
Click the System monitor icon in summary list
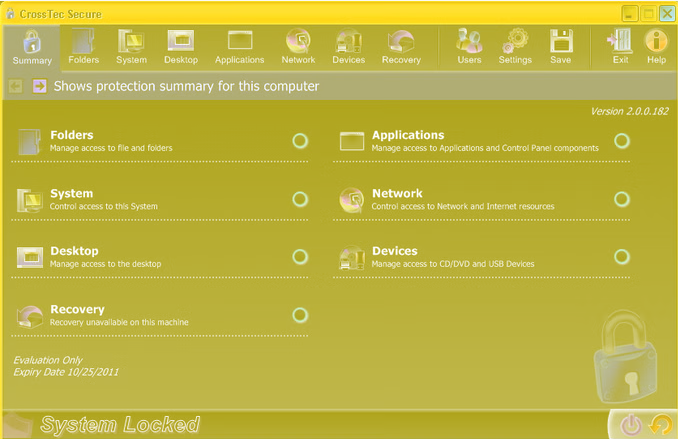coord(29,200)
